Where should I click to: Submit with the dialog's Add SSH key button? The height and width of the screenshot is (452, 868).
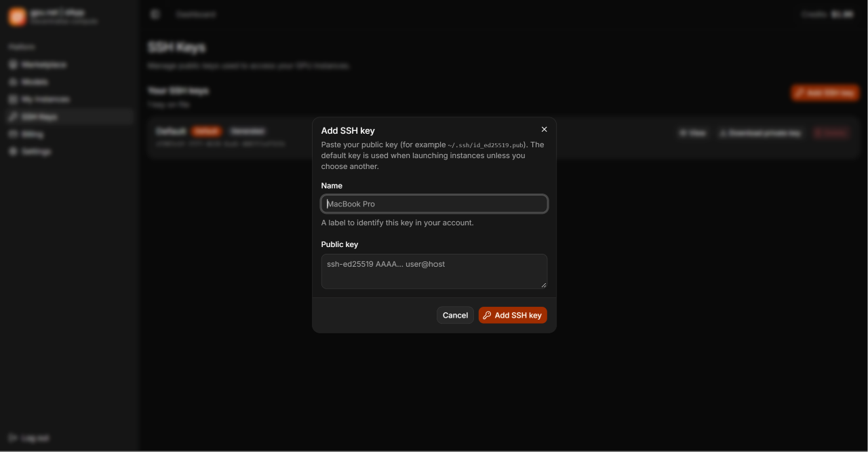pyautogui.click(x=513, y=315)
